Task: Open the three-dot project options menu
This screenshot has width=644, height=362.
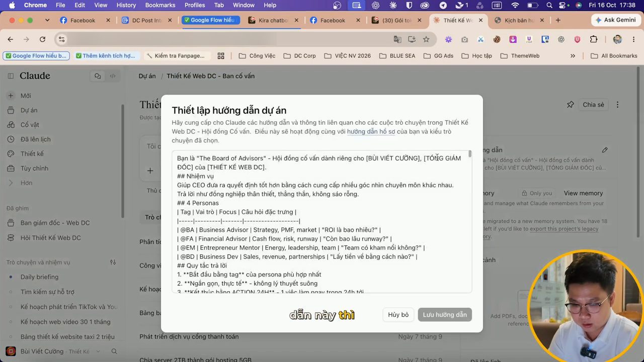Action: 617,105
